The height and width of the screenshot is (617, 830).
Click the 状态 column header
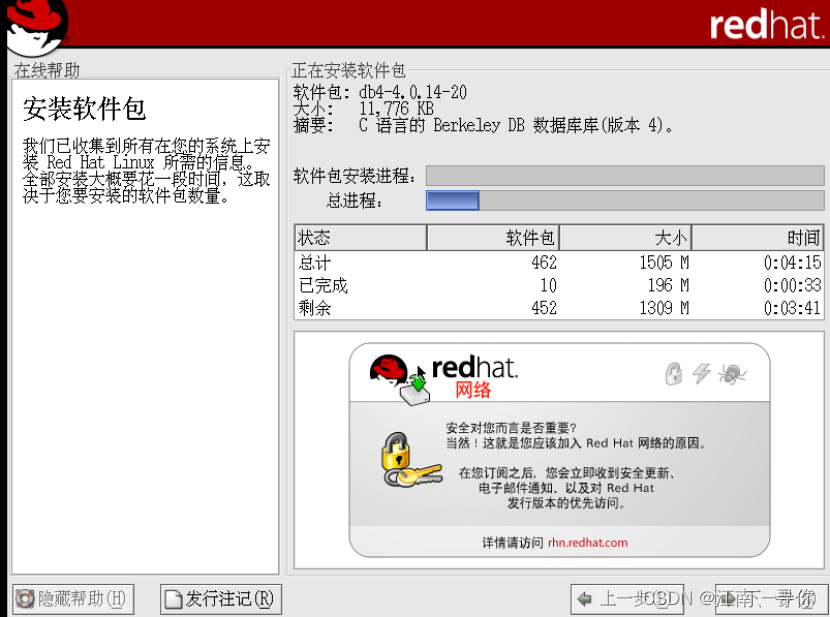pyautogui.click(x=360, y=238)
